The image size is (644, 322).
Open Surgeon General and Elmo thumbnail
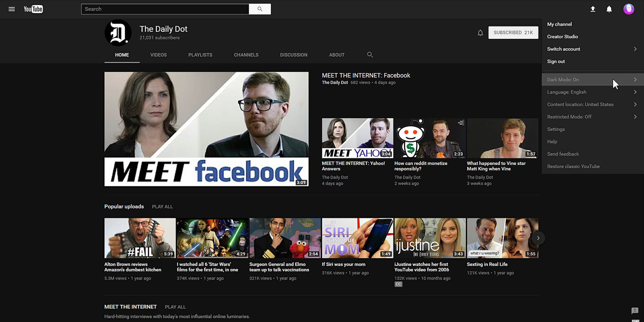point(285,238)
